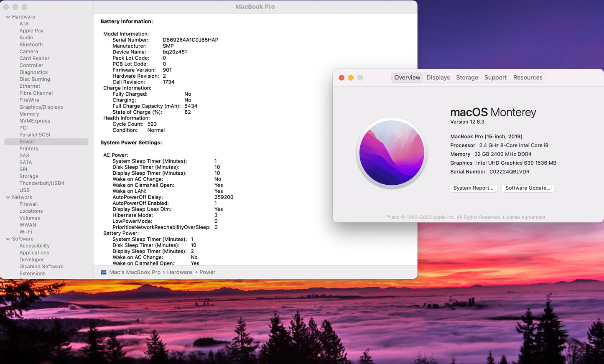604x364 pixels.
Task: Collapse the Network section
Action: [7, 197]
